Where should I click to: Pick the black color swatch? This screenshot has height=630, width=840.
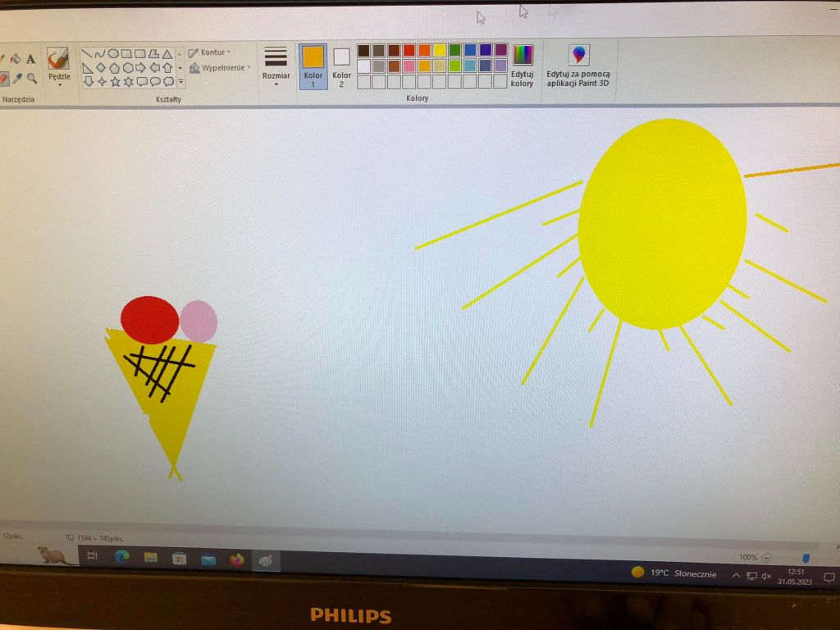[x=363, y=50]
